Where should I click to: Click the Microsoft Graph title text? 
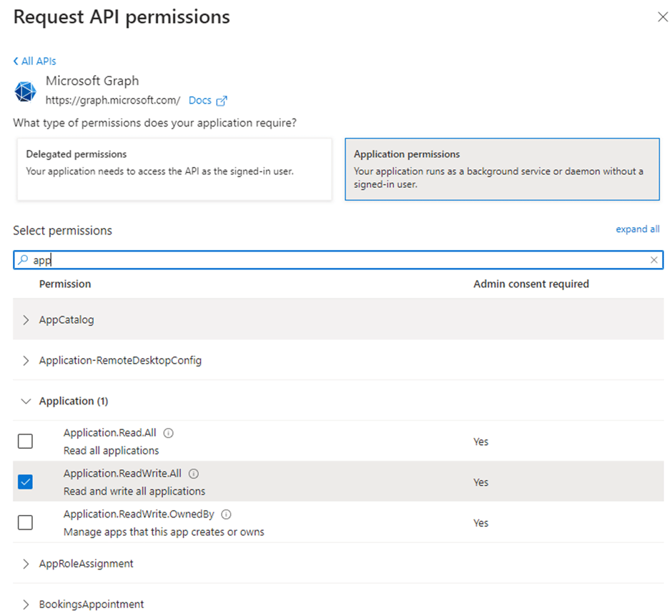[x=92, y=81]
